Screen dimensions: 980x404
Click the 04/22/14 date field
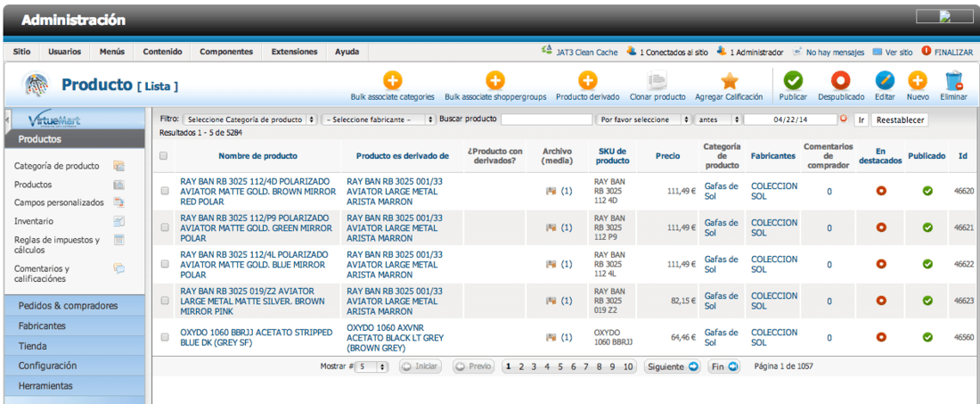click(x=790, y=120)
